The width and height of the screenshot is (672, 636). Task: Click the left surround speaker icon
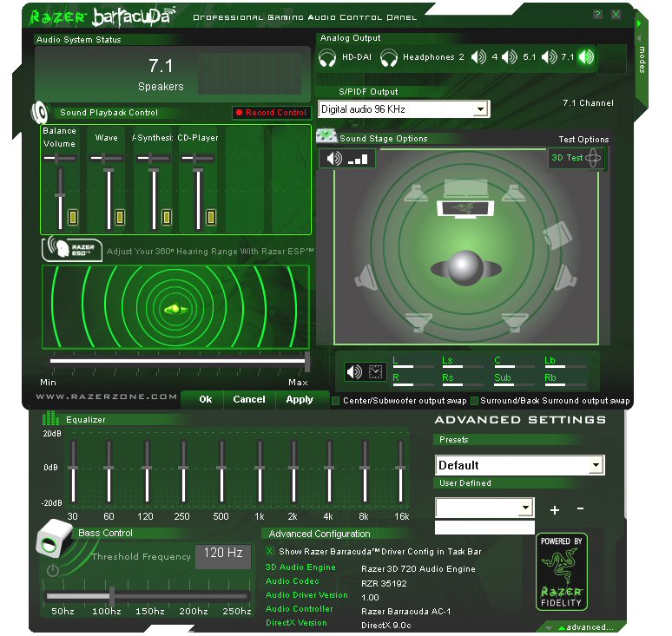[x=366, y=277]
